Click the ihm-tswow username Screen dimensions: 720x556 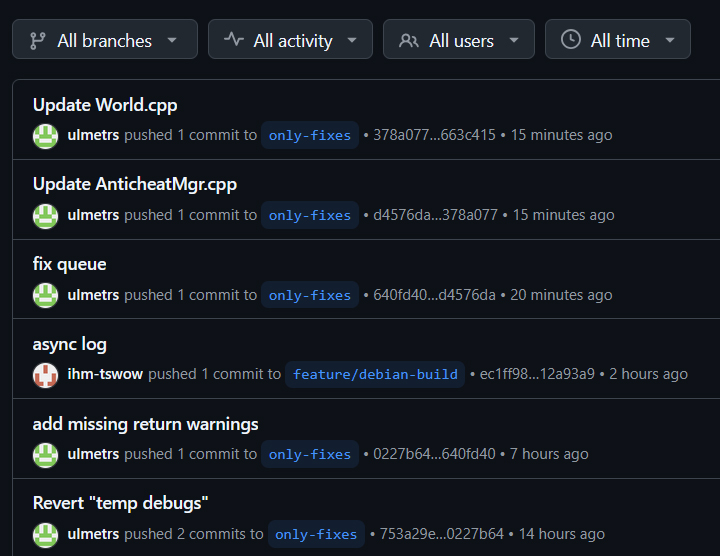pos(105,374)
